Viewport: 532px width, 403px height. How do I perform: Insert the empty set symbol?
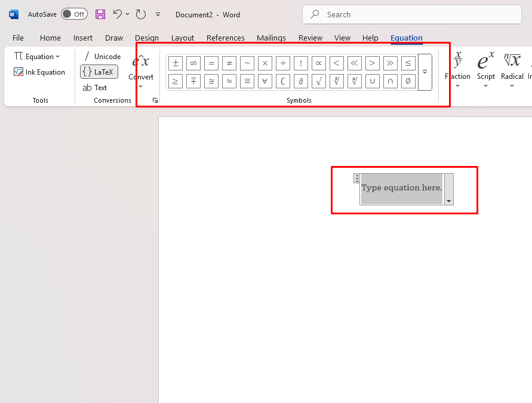[x=408, y=81]
